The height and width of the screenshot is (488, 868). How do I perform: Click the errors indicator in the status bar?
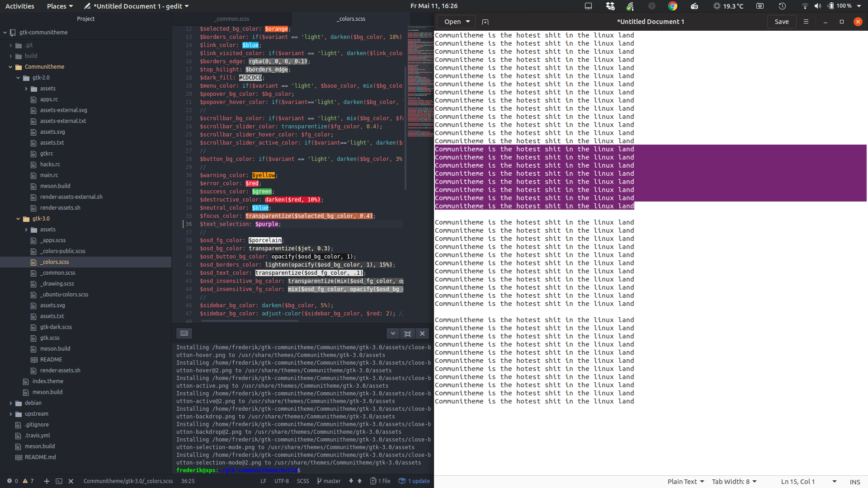pyautogui.click(x=13, y=481)
